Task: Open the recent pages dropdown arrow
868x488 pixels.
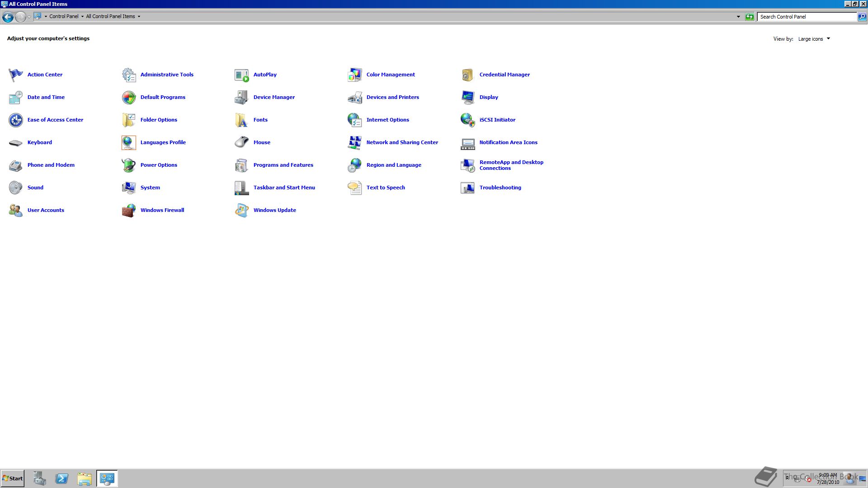Action: pyautogui.click(x=29, y=17)
